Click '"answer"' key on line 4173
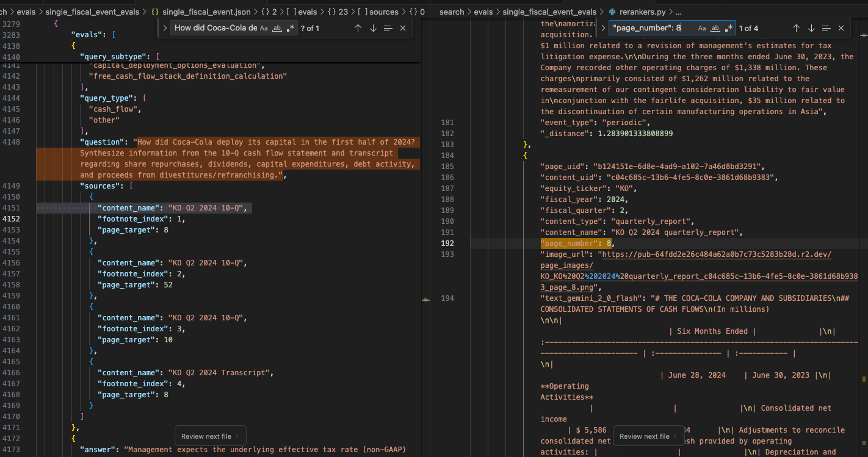 (x=98, y=450)
